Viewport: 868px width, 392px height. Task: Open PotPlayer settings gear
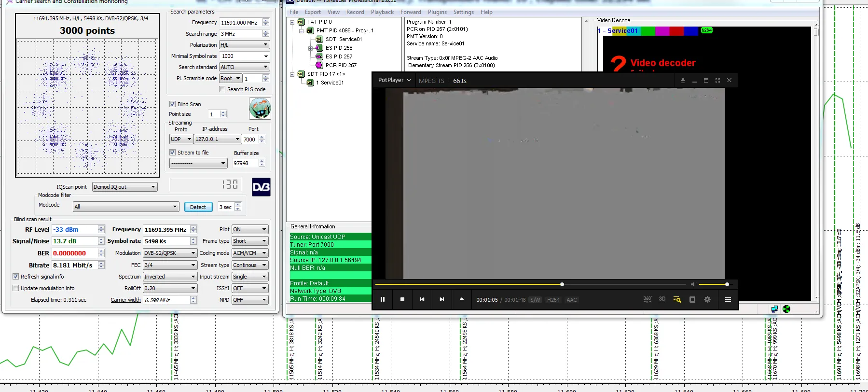[707, 299]
